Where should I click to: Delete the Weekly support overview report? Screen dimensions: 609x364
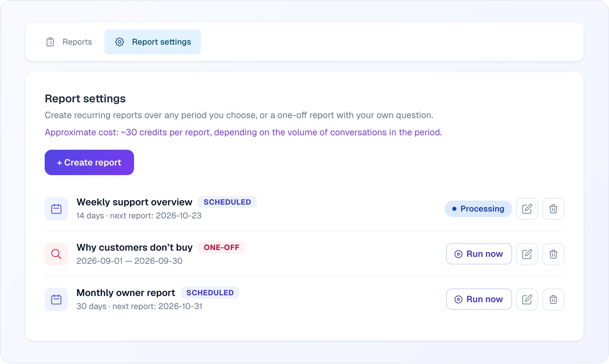point(553,209)
